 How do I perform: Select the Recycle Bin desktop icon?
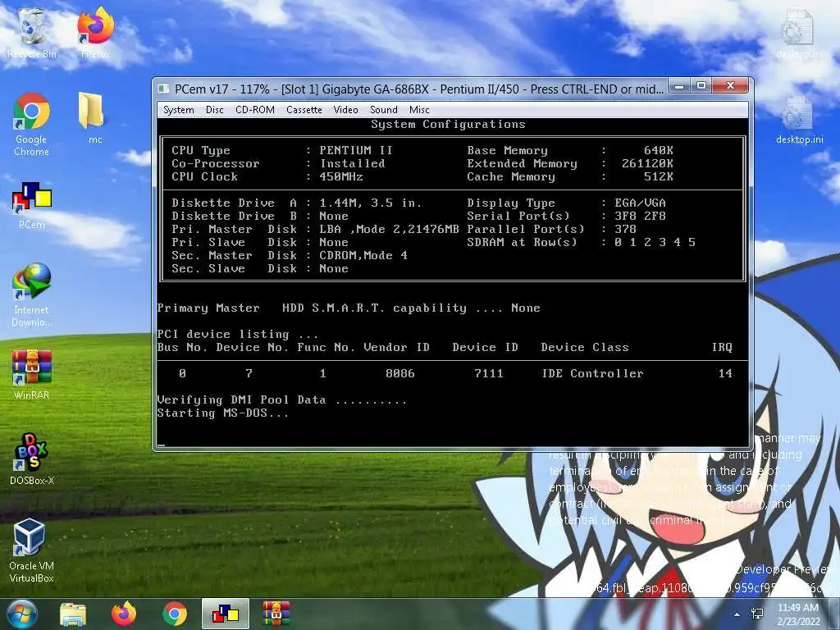32,33
